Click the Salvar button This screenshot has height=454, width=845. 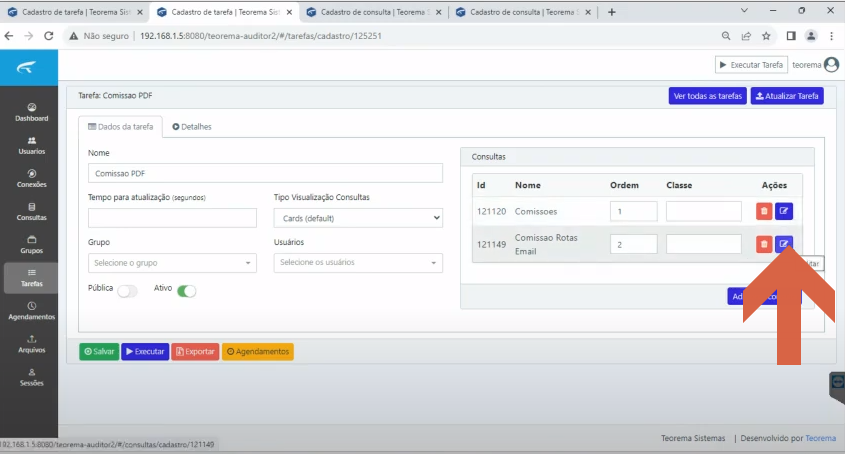click(x=99, y=352)
